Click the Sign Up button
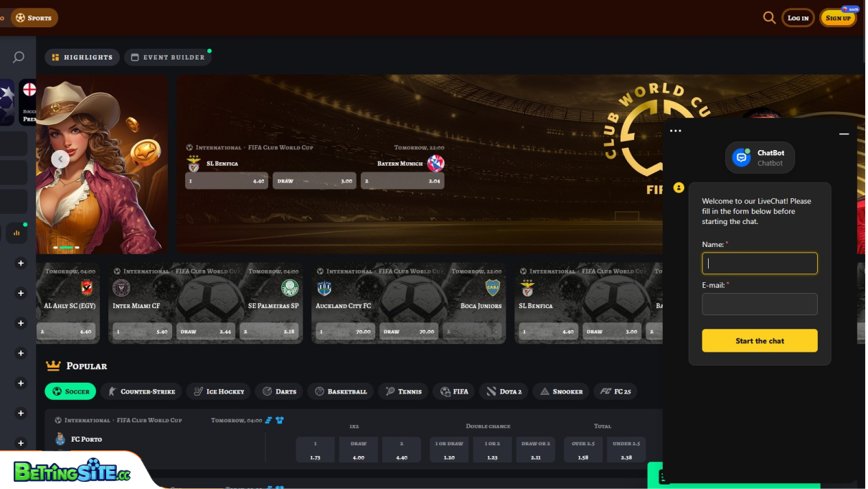This screenshot has width=868, height=489. (x=838, y=18)
